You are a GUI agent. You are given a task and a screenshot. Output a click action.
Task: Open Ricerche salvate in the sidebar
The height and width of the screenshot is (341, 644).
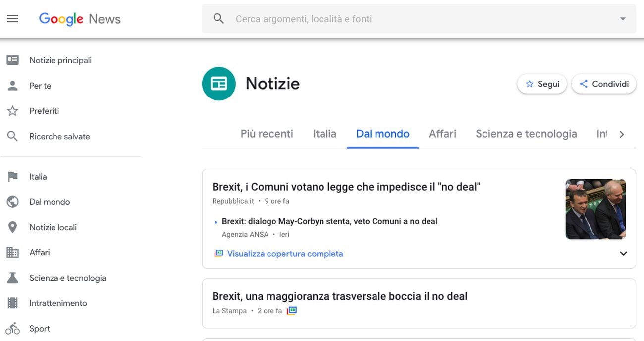click(59, 136)
